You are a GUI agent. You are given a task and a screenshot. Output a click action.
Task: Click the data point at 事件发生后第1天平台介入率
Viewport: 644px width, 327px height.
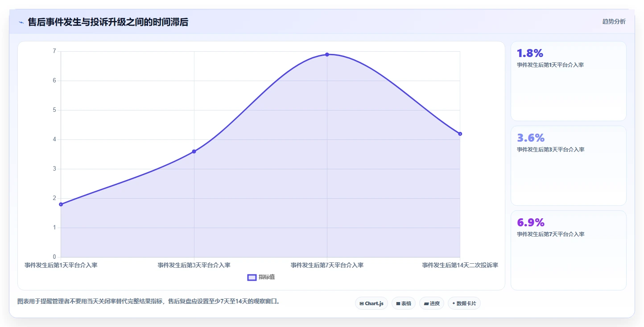pos(61,204)
